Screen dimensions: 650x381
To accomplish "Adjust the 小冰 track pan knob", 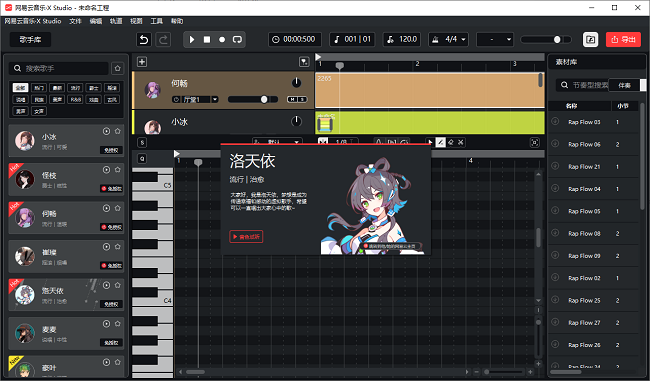I will pyautogui.click(x=296, y=121).
